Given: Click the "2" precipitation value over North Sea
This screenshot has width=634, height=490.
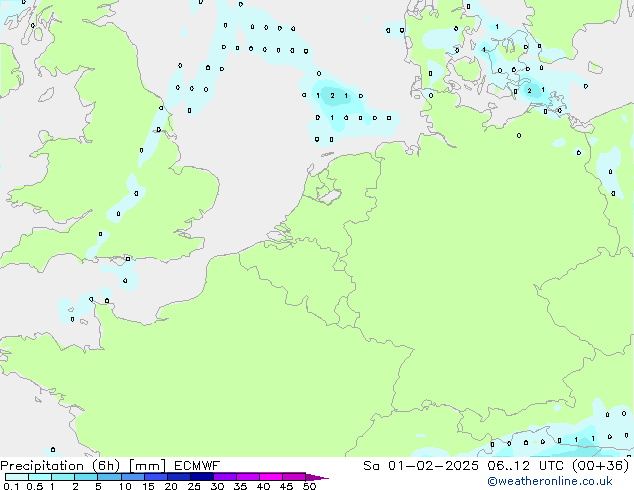Looking at the screenshot, I should pyautogui.click(x=332, y=96).
